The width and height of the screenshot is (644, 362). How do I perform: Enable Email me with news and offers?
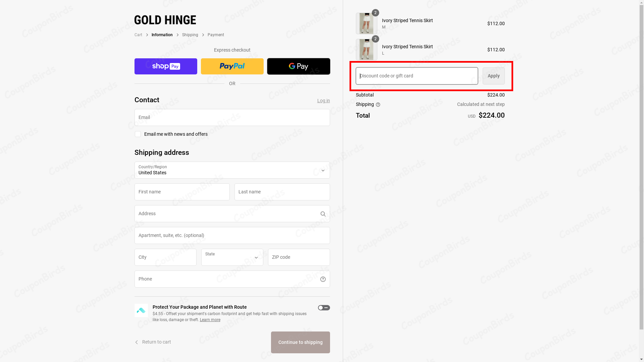click(x=138, y=134)
